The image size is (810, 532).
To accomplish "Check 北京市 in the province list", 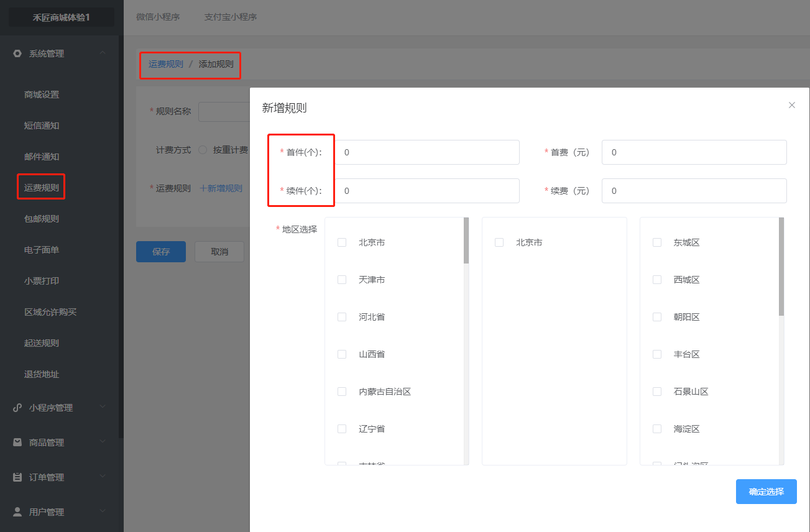I will (342, 242).
